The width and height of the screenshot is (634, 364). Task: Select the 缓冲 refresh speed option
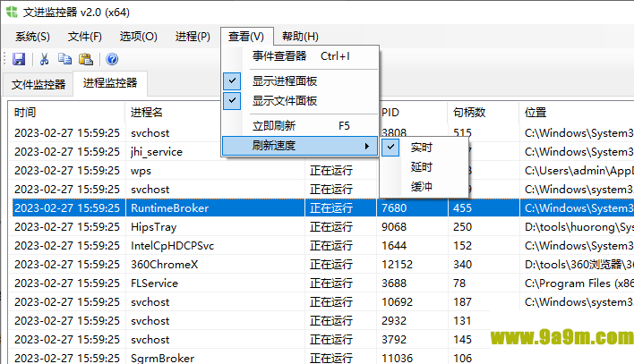(x=422, y=186)
